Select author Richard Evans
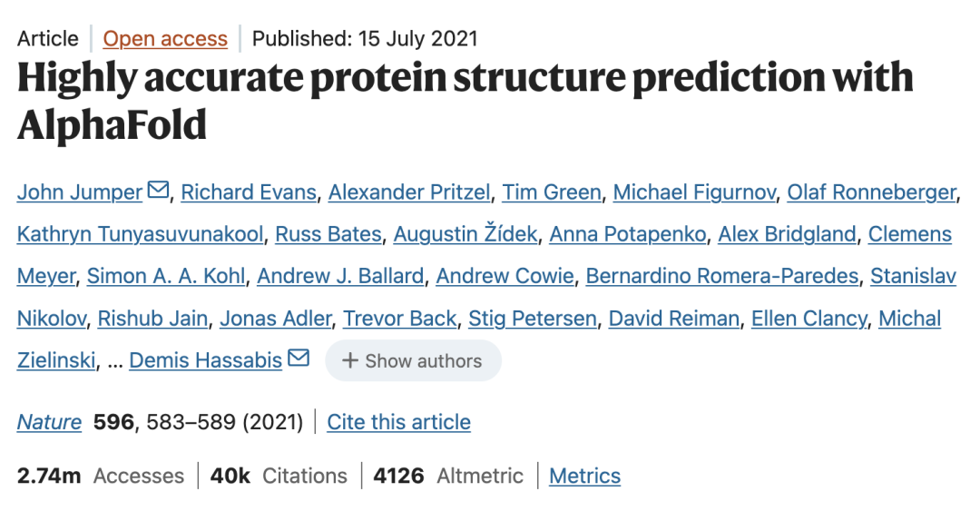Viewport: 980px width, 521px height. 249,192
